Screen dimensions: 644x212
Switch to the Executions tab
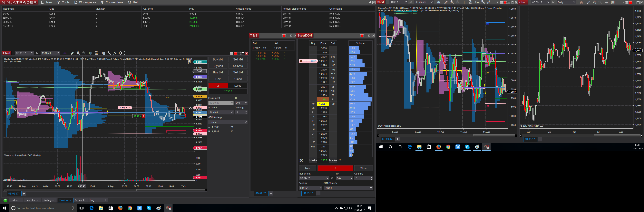coord(31,200)
